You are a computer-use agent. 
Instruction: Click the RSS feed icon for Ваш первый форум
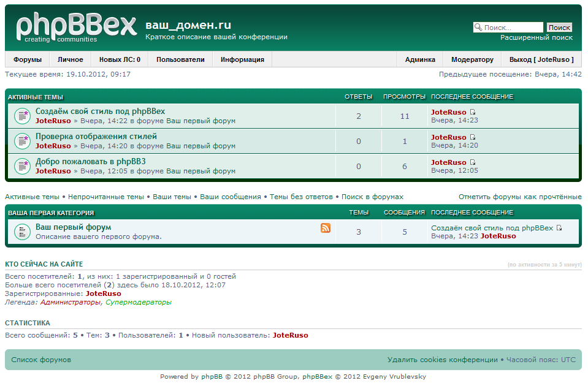(x=326, y=228)
